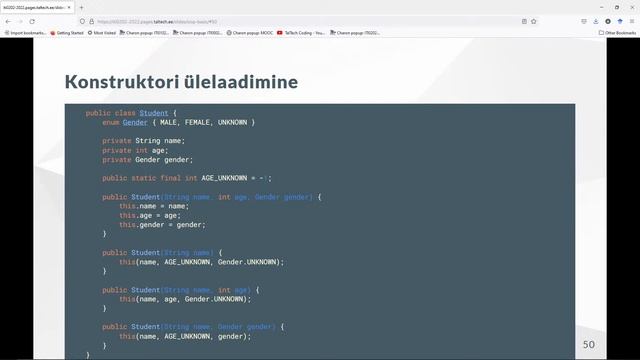This screenshot has height=360, width=640.
Task: Open the blue extension icon in toolbar
Action: (x=620, y=22)
